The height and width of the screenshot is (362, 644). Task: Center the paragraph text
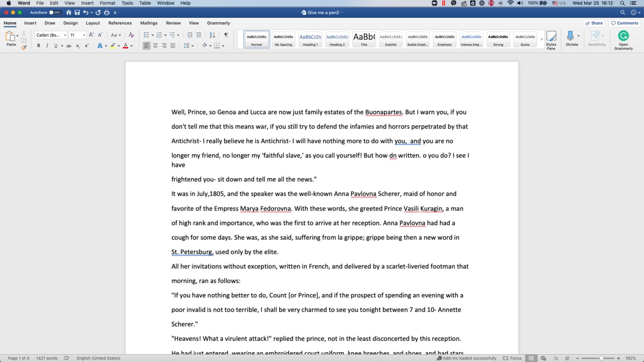155,46
